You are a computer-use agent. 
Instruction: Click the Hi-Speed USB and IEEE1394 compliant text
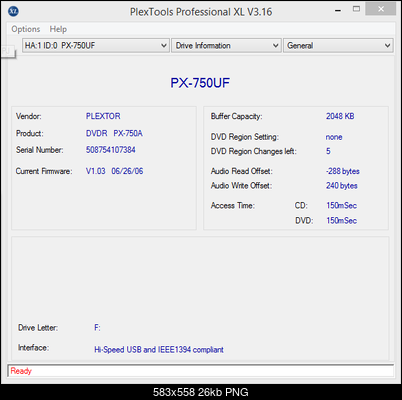click(x=159, y=350)
